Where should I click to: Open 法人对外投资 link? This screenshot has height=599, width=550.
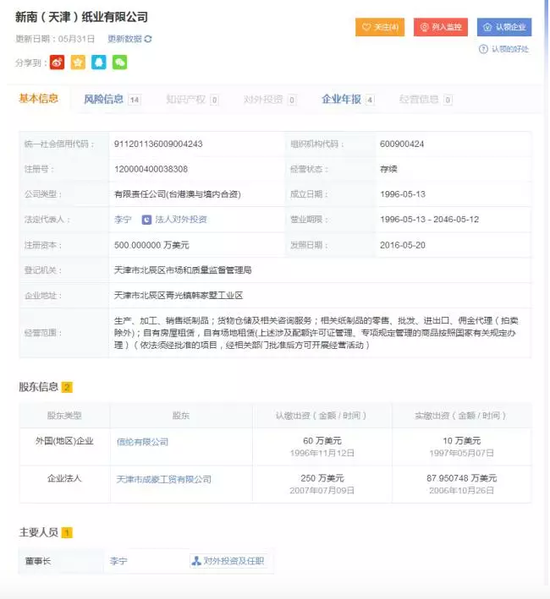pos(181,220)
